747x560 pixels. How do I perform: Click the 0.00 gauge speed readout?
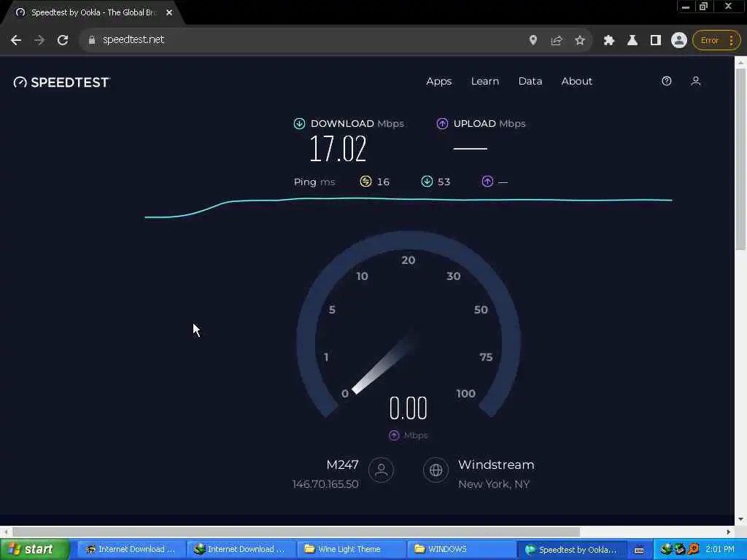click(409, 408)
